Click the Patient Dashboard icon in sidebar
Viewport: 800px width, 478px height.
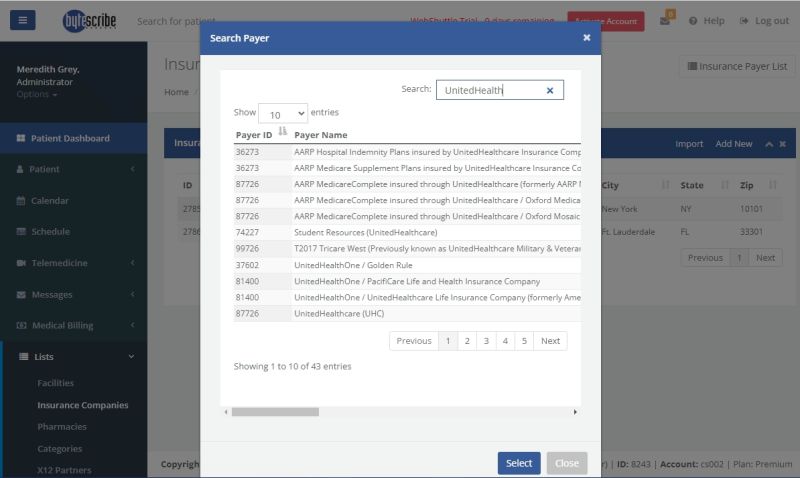21,138
